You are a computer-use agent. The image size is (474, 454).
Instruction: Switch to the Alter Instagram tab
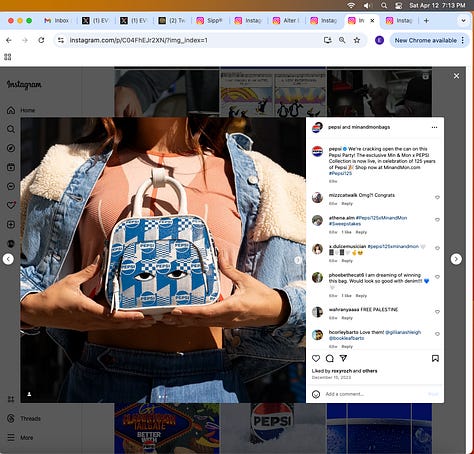tap(285, 21)
